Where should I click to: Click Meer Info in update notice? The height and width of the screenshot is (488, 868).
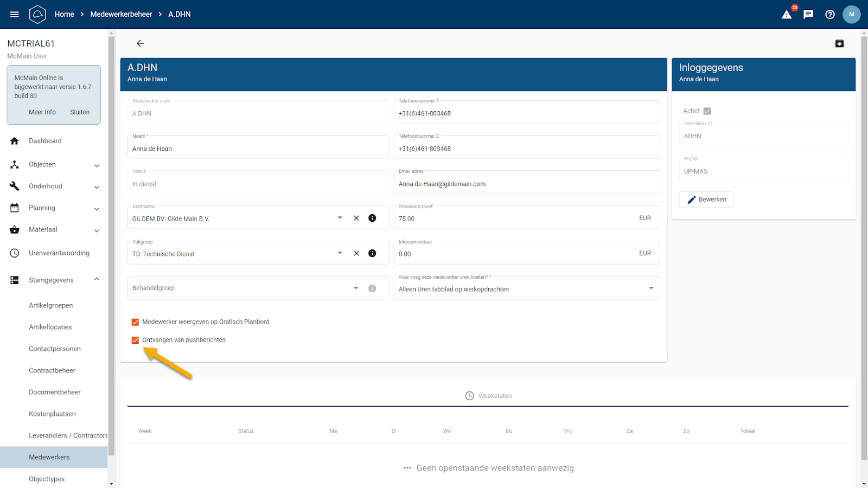42,112
